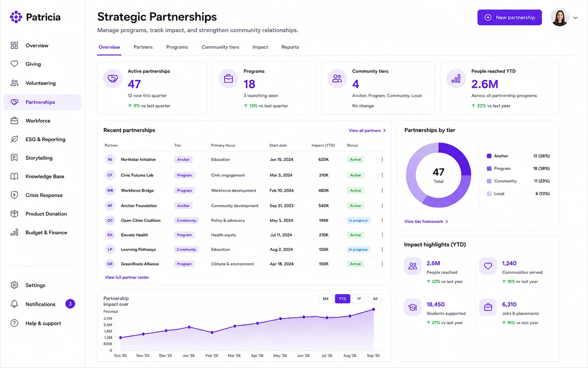
Task: Click the People reached YTD chart icon
Action: click(x=456, y=79)
